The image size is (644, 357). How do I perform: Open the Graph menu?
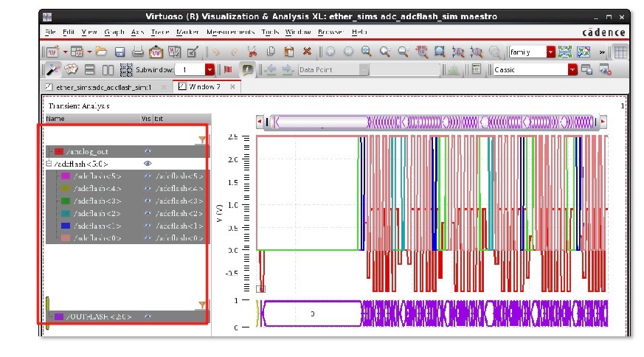(x=114, y=32)
